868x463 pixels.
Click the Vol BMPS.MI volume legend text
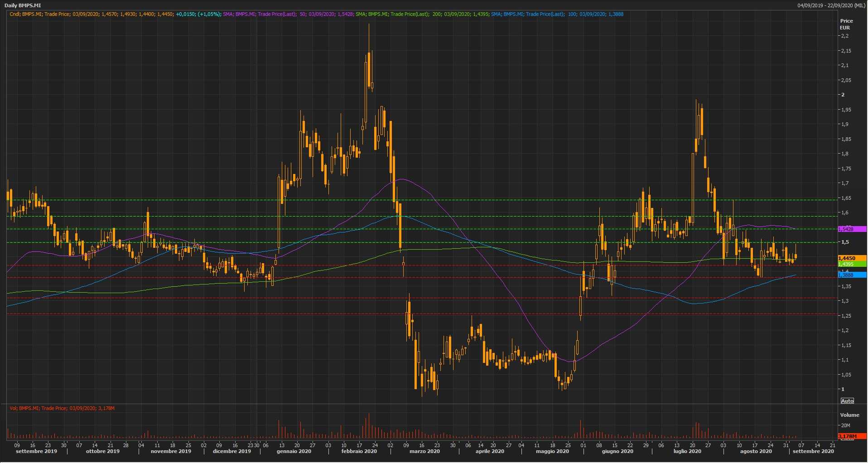tap(62, 408)
